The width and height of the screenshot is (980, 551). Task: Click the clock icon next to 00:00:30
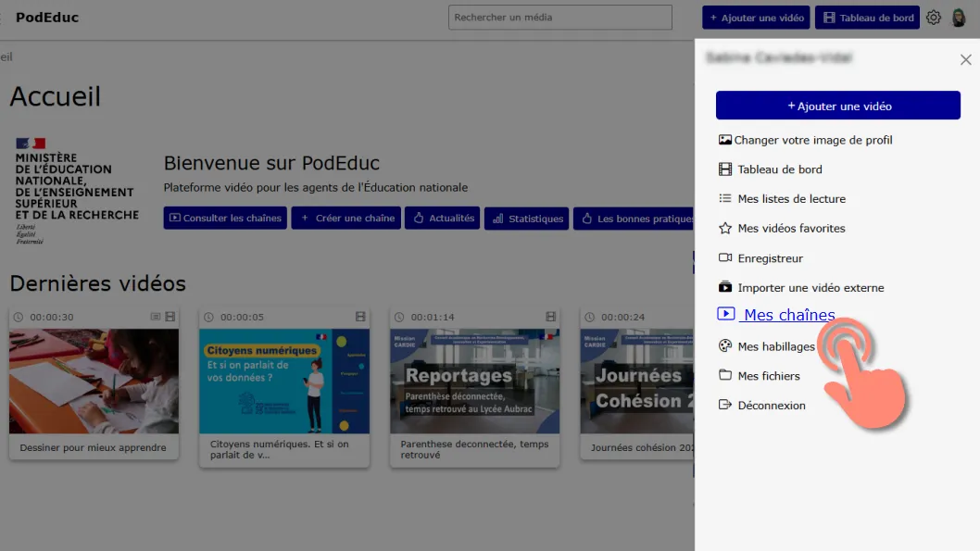(x=19, y=318)
